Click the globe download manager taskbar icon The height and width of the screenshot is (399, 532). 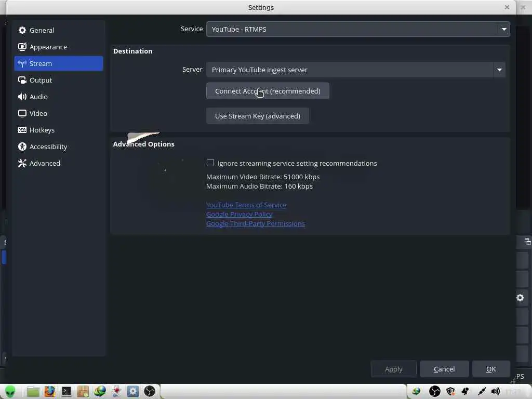[100, 392]
